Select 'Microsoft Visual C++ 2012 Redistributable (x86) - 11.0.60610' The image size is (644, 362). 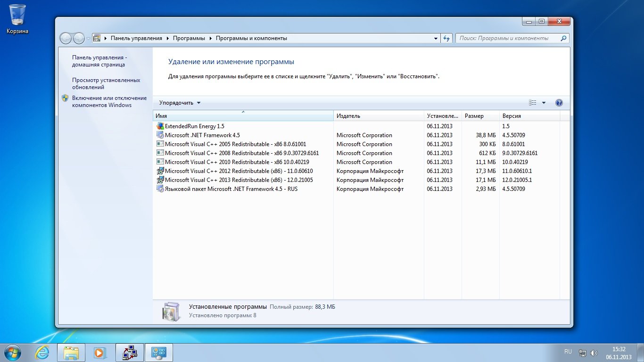point(239,171)
